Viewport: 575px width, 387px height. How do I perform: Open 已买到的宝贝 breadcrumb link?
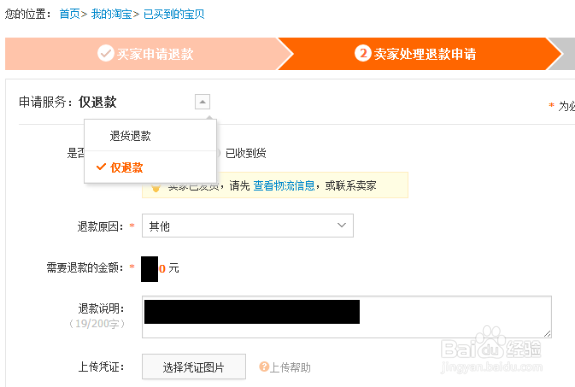pos(174,14)
